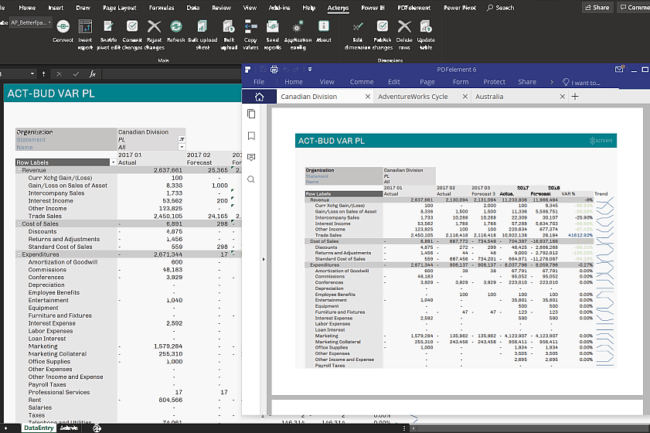Click the Refresh icon in Acterys ribbon
650x433 pixels.
click(x=176, y=27)
